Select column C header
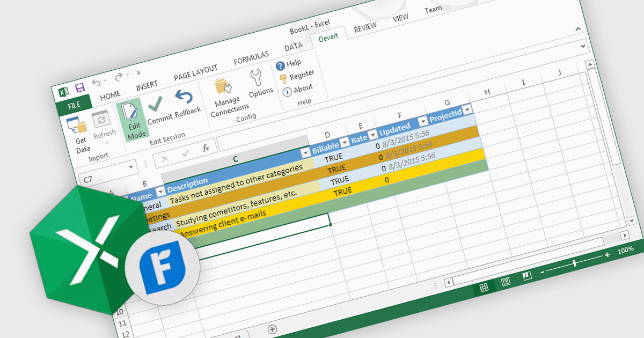The height and width of the screenshot is (338, 644). (235, 159)
